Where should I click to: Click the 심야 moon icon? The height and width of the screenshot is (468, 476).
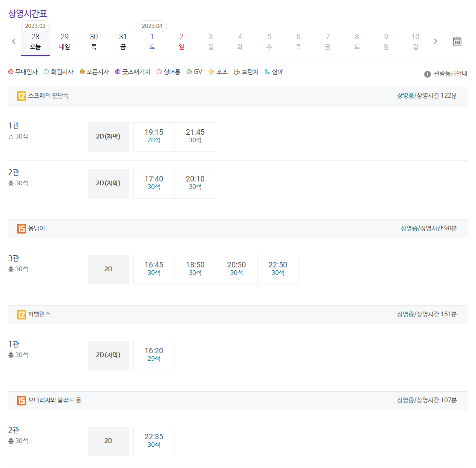coord(267,72)
